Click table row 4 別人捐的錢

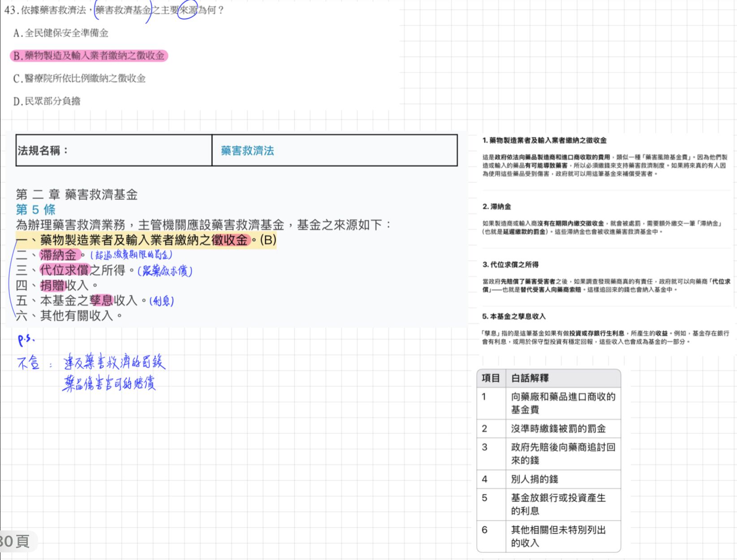coord(534,479)
